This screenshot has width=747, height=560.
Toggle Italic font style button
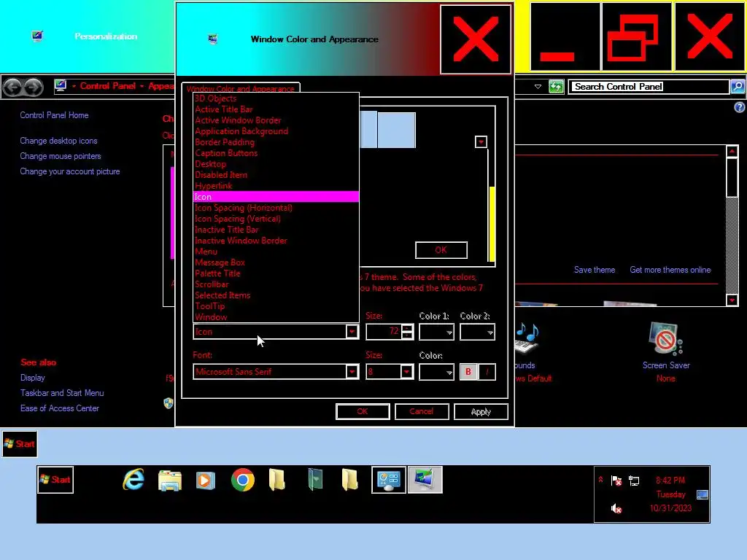pyautogui.click(x=487, y=372)
